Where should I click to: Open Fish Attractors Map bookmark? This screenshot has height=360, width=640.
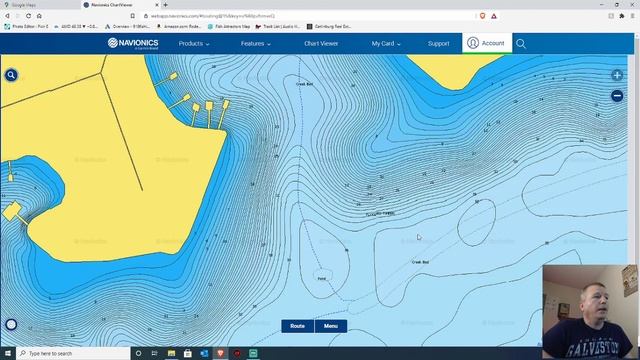[x=229, y=27]
